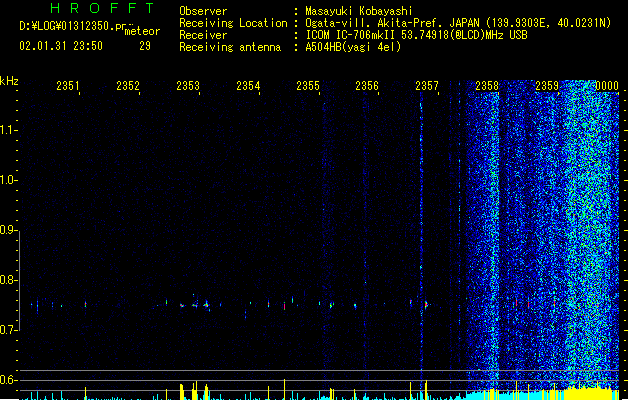Click the date 02.01.31 23:50

(x=61, y=46)
